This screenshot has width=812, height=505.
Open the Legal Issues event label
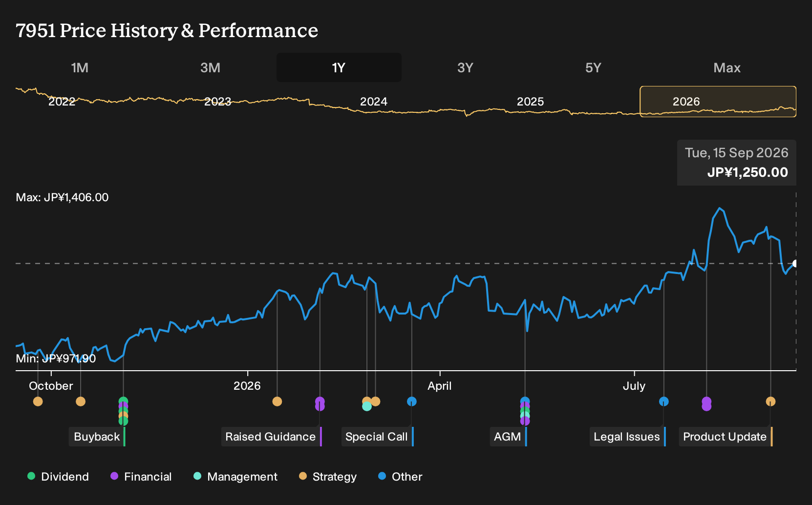[x=628, y=437]
